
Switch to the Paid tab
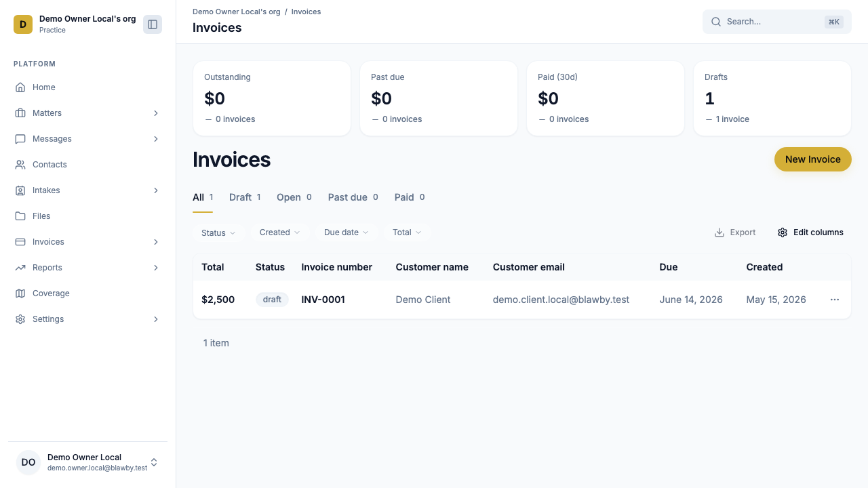click(x=410, y=197)
